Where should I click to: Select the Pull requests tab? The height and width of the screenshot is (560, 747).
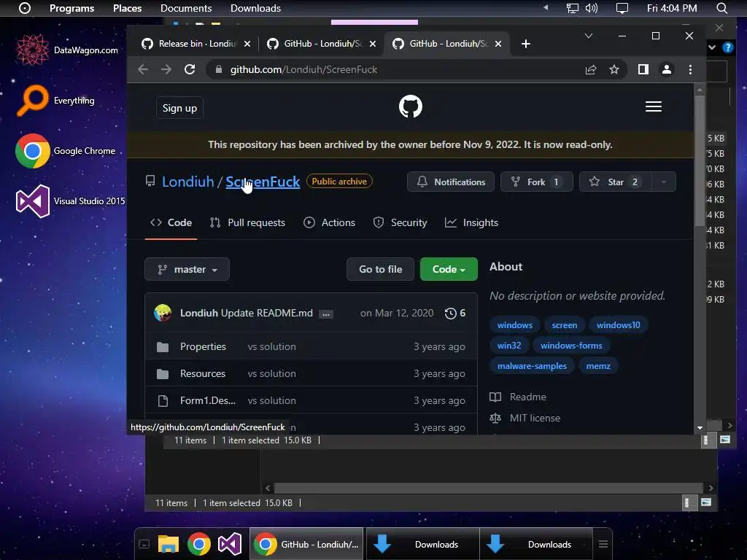pyautogui.click(x=247, y=223)
